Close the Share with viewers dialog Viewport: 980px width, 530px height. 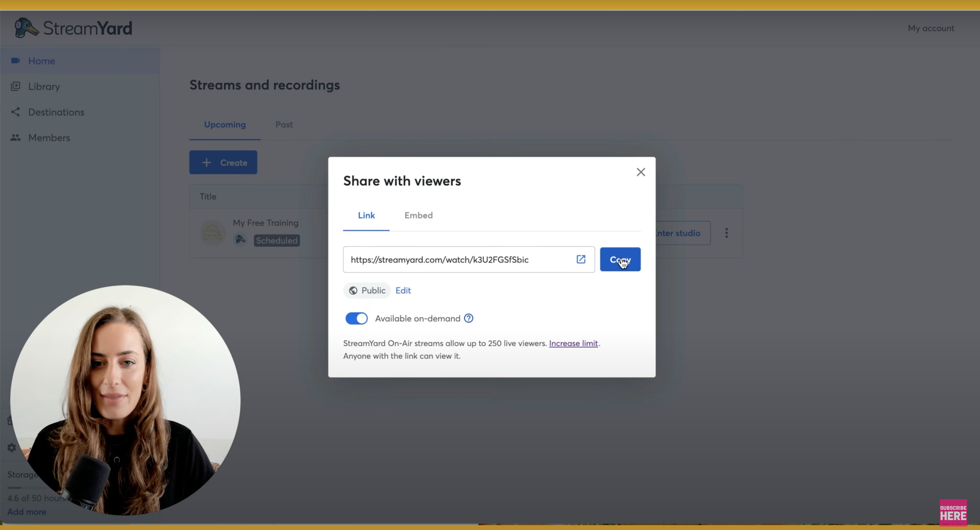pyautogui.click(x=641, y=172)
